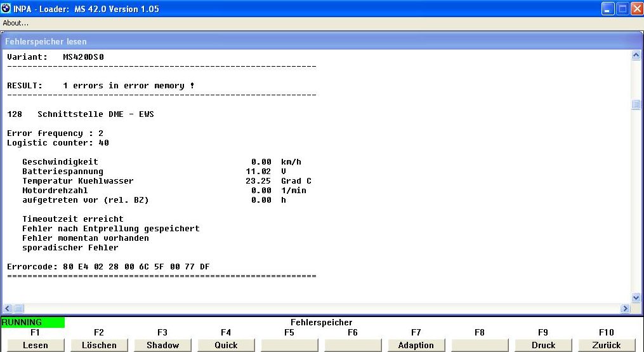Click the 'Logistic counter: 40' line
This screenshot has height=352, width=644.
pos(58,143)
